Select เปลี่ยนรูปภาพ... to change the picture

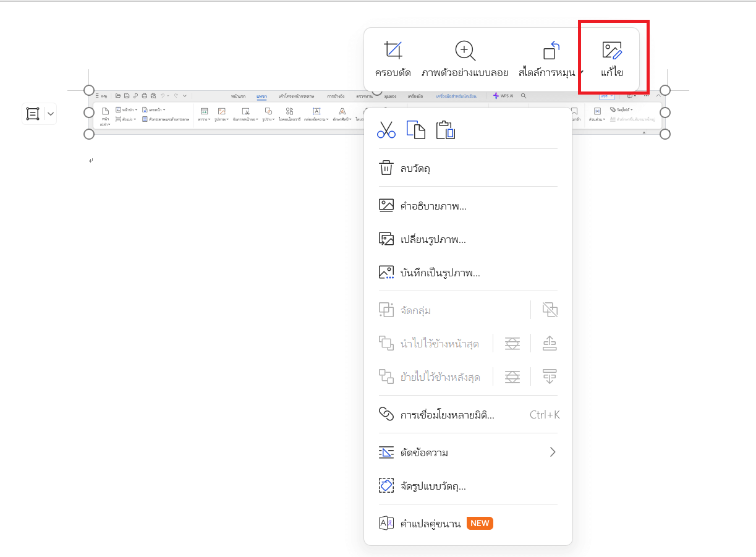tap(433, 239)
